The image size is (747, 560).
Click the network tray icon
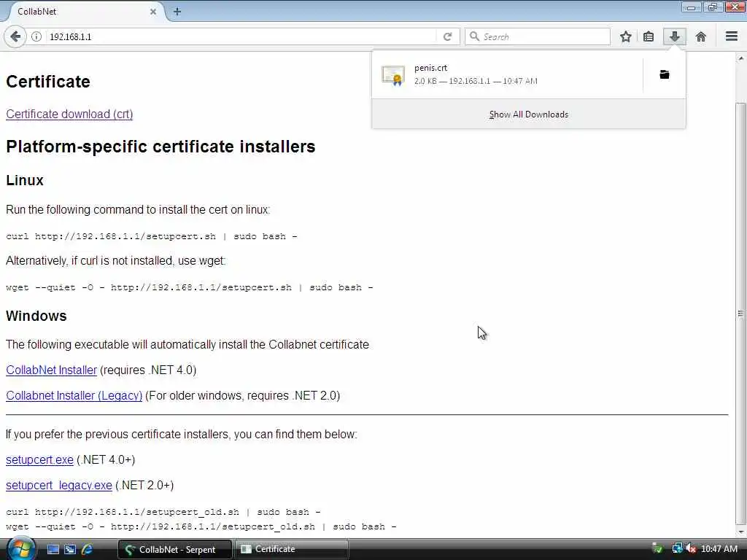(678, 548)
